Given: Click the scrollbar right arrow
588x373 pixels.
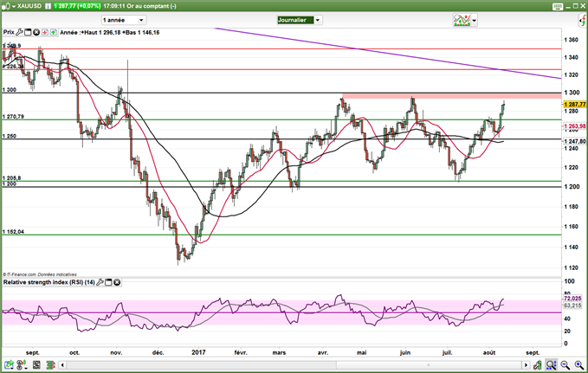Looking at the screenshot, I should 526,364.
